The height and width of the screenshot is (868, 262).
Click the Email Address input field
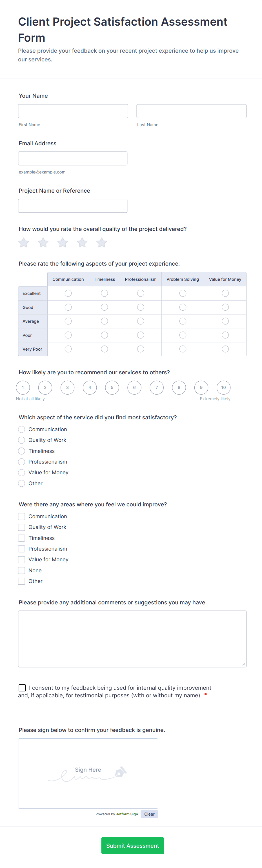[73, 158]
